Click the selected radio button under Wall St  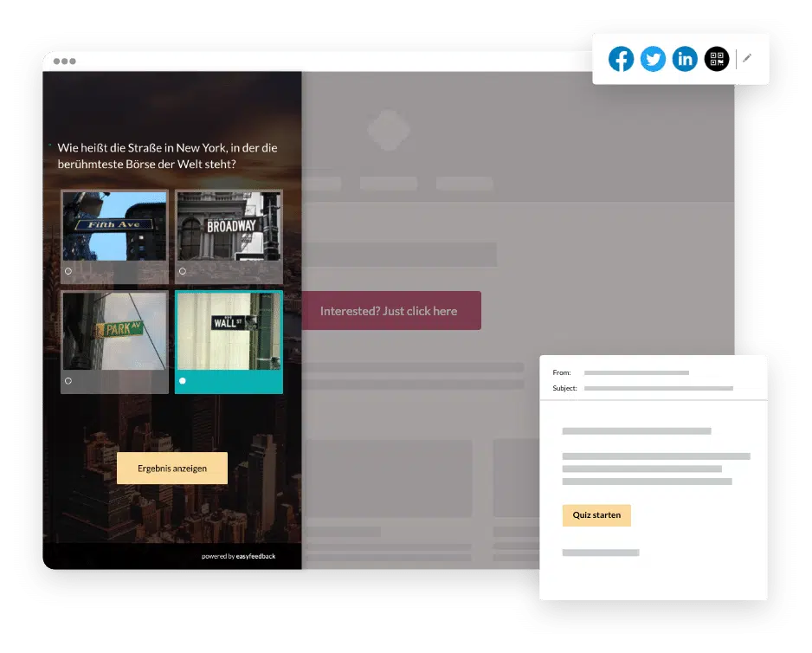[183, 380]
